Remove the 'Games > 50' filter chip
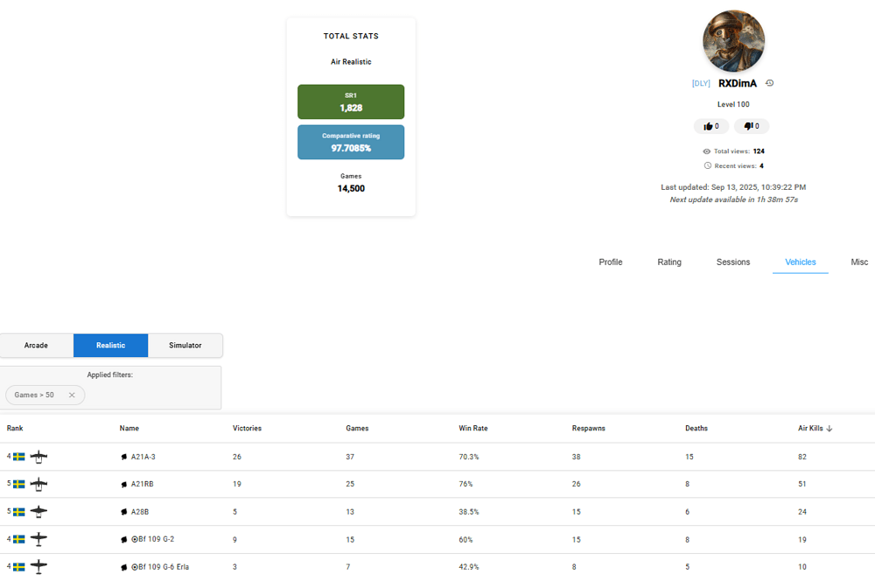875x588 pixels. pyautogui.click(x=72, y=395)
